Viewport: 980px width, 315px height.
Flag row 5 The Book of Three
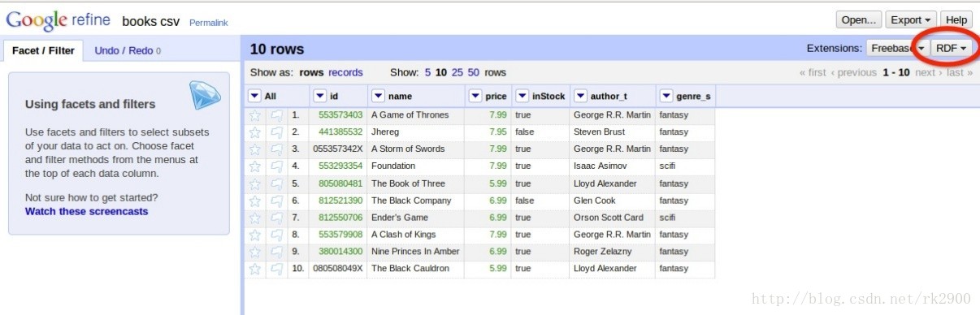277,183
